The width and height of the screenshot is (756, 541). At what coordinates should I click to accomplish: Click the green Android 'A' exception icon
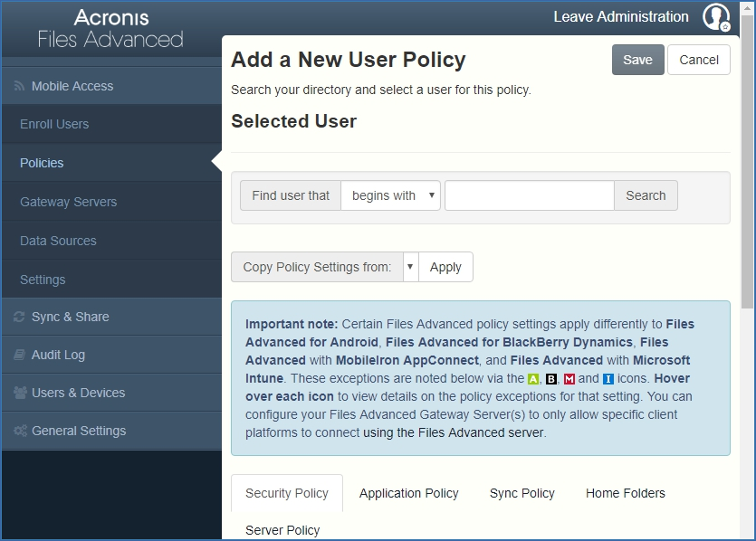(x=532, y=379)
